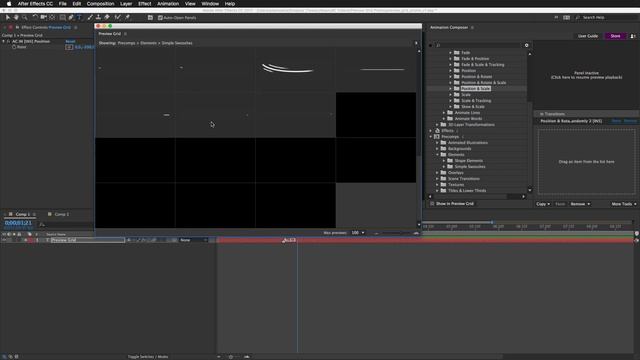Expand the Fade folder
Image resolution: width=640 pixels, height=360 pixels.
click(x=451, y=53)
